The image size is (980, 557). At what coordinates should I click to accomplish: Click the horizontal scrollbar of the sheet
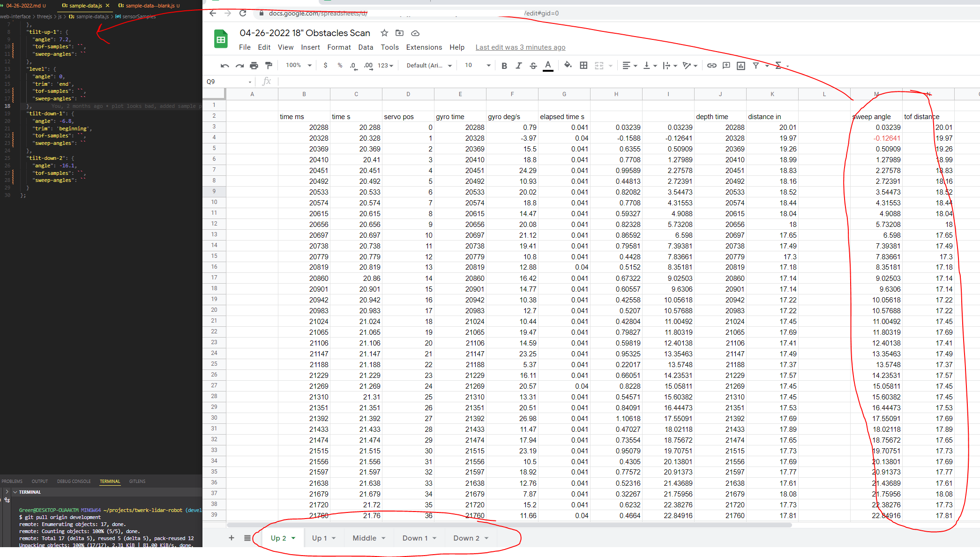point(509,525)
